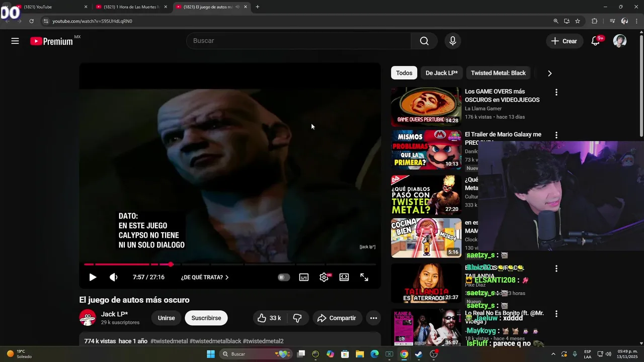The width and height of the screenshot is (644, 362).
Task: Start voice search with microphone icon
Action: click(453, 41)
